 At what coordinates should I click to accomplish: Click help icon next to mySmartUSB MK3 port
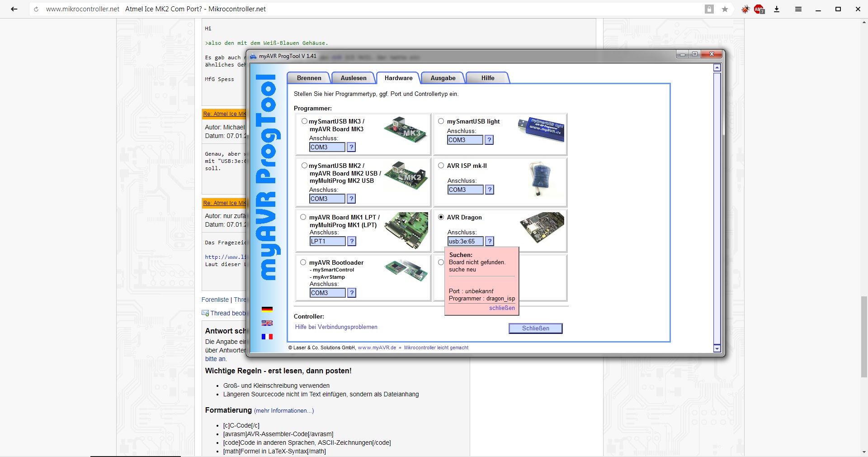pyautogui.click(x=351, y=147)
